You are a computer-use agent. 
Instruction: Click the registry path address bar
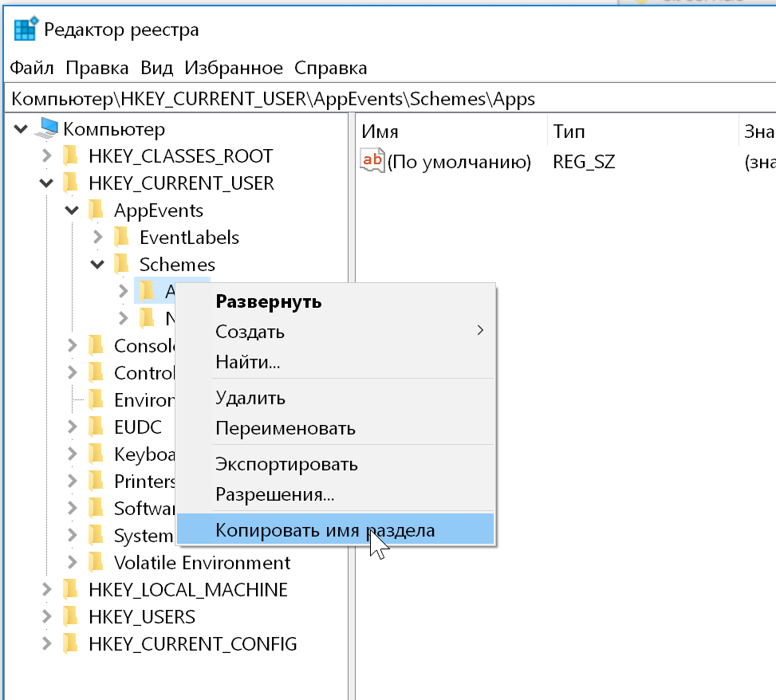tap(391, 98)
